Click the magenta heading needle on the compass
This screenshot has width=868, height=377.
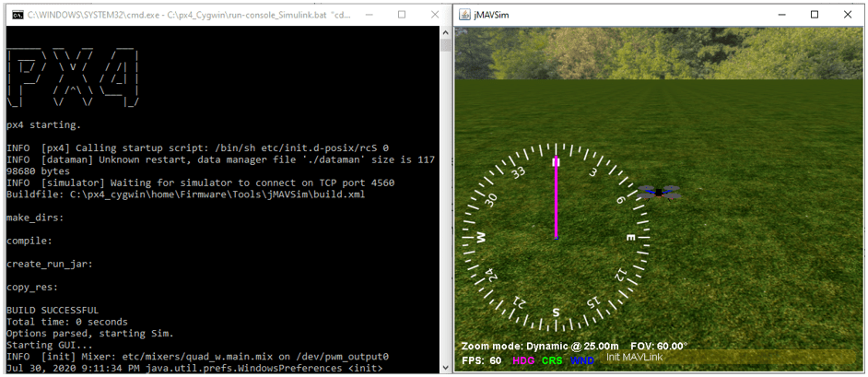(x=556, y=197)
